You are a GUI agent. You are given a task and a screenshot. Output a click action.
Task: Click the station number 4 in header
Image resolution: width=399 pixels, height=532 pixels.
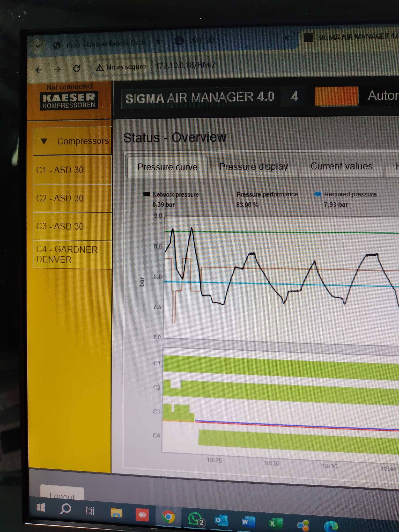click(x=295, y=97)
